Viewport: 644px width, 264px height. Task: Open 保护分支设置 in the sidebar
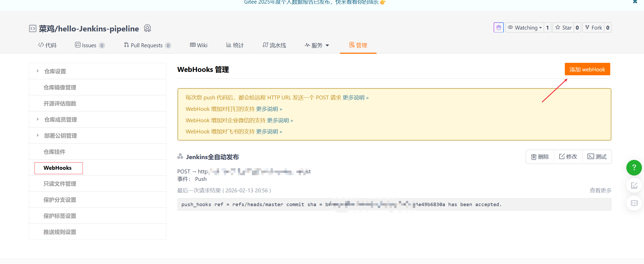tap(98, 200)
